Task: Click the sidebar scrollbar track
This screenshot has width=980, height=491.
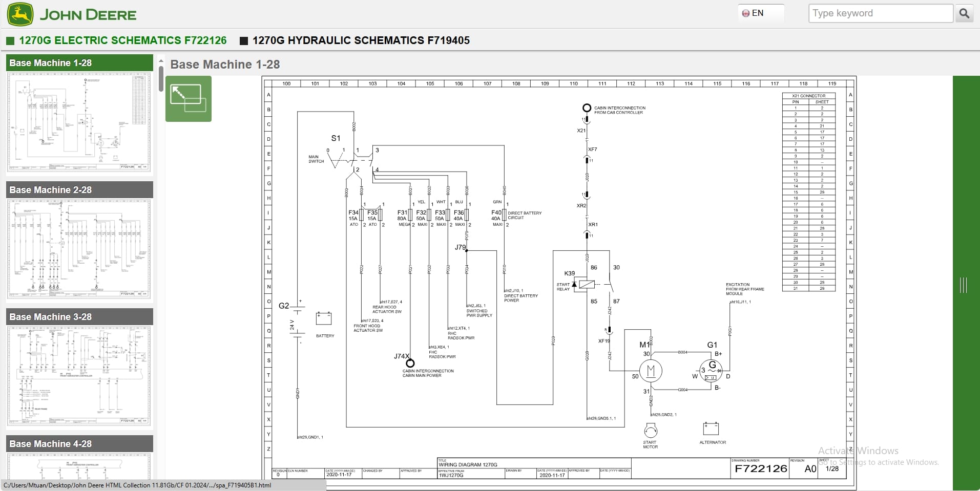Action: click(161, 256)
